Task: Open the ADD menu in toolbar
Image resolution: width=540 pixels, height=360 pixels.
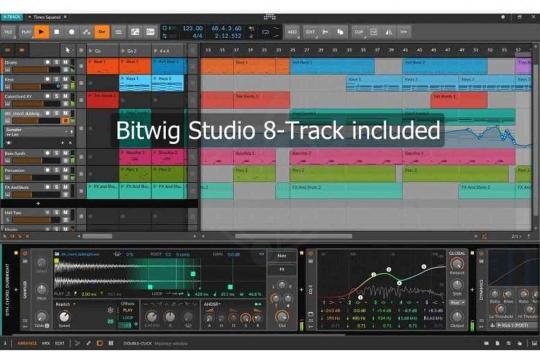Action: pos(292,32)
